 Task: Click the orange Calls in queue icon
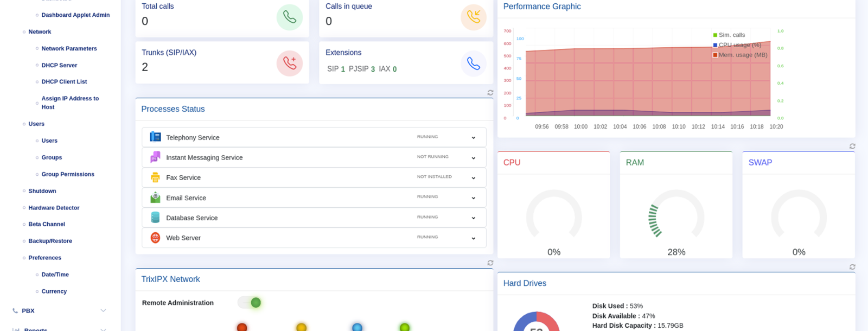[473, 17]
